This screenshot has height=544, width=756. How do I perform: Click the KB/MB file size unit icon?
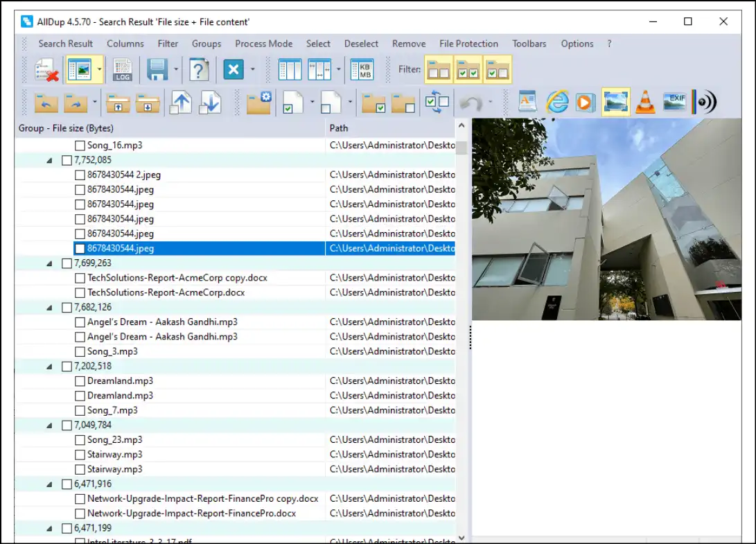pos(362,70)
